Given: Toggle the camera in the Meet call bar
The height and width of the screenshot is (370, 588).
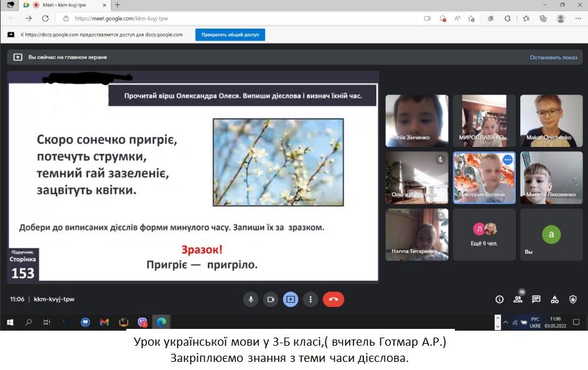Looking at the screenshot, I should (271, 299).
